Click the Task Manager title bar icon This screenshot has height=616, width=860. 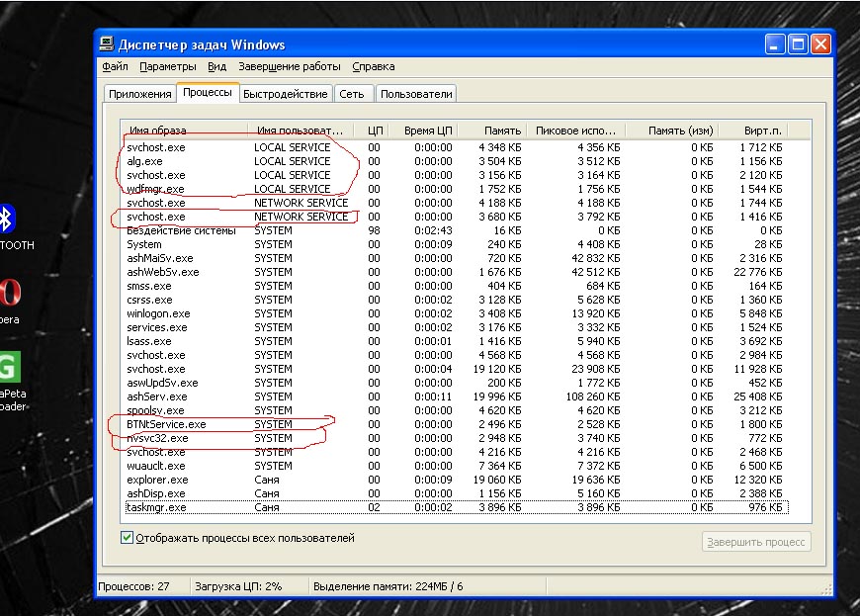(x=107, y=44)
